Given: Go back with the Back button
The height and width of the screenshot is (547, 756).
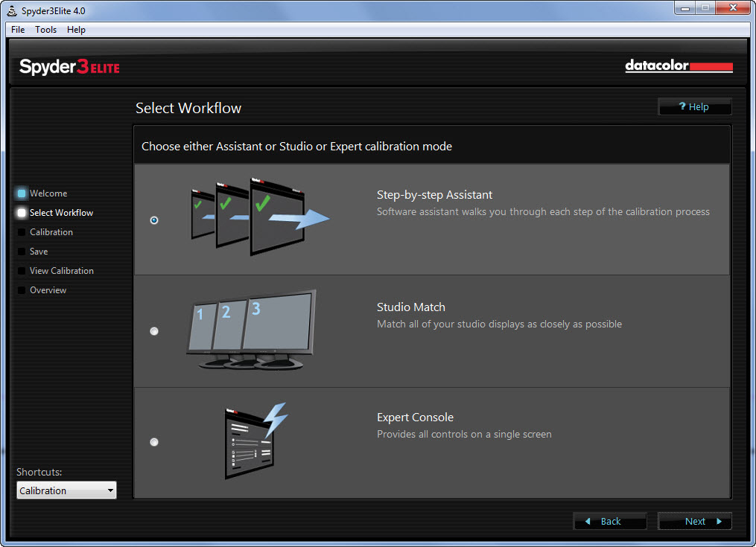Looking at the screenshot, I should [x=609, y=521].
